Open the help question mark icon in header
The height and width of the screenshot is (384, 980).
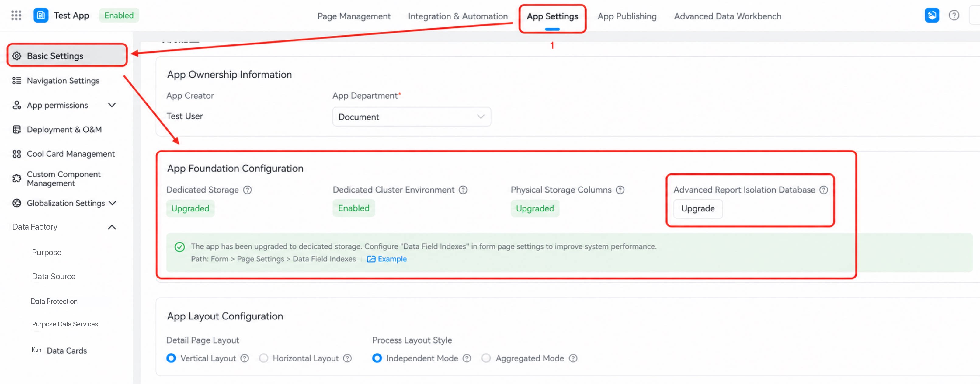pos(954,15)
